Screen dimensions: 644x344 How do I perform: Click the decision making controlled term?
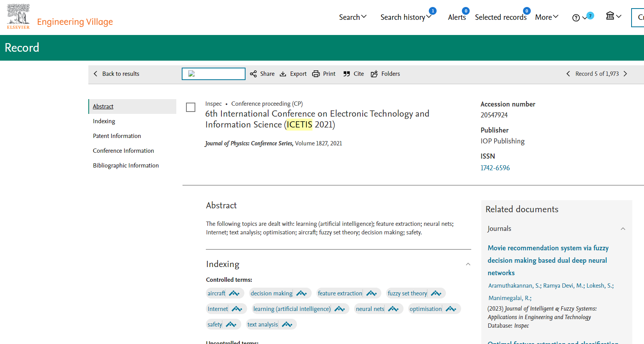[272, 293]
